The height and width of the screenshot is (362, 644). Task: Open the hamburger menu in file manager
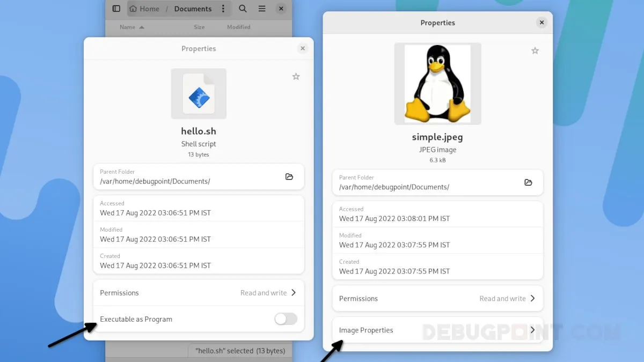[262, 9]
